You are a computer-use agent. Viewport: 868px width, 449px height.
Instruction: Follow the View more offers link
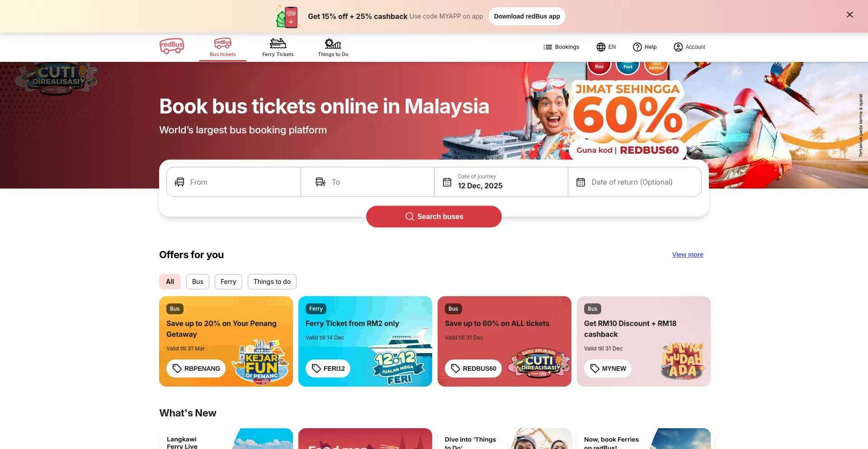[x=688, y=255]
